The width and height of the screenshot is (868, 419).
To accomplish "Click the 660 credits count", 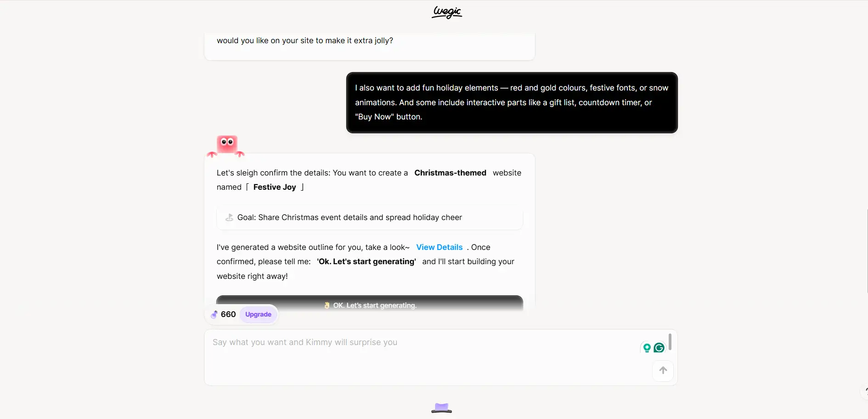I will [x=228, y=315].
